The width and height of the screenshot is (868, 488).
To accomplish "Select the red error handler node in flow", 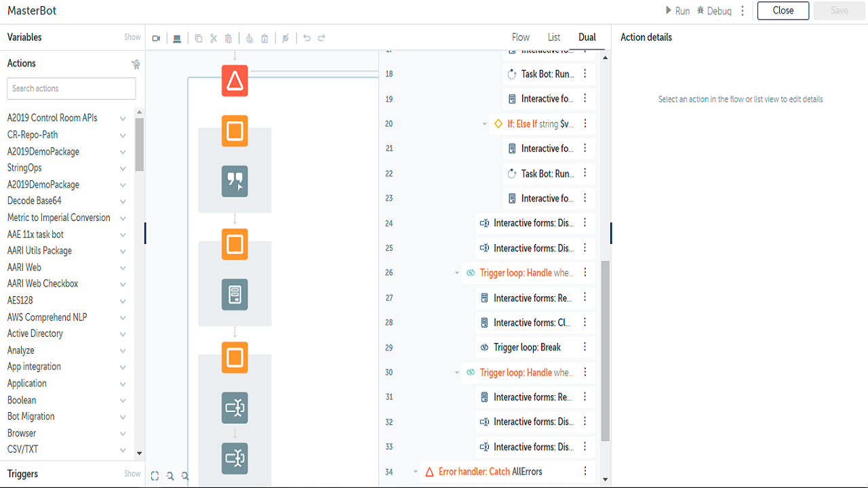I will (x=235, y=81).
